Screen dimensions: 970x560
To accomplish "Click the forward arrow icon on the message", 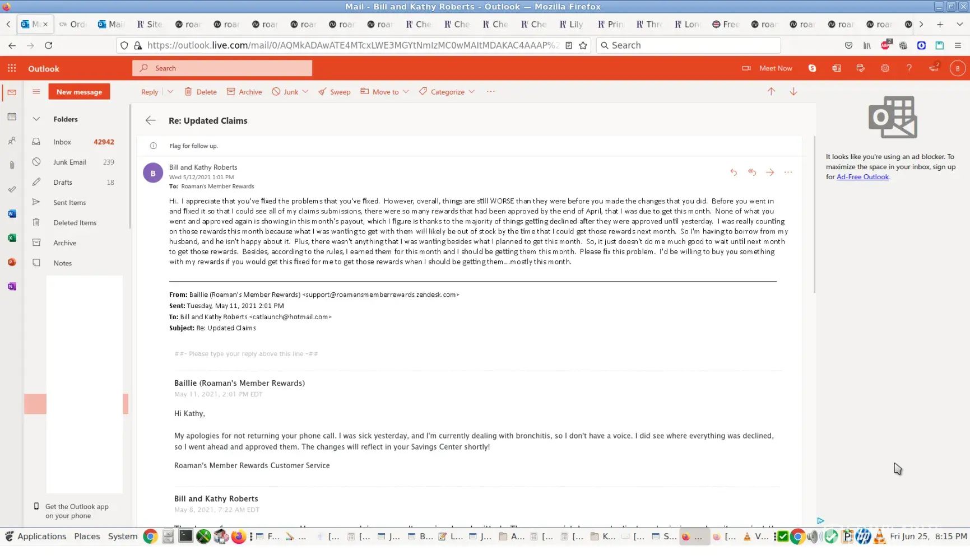I will [x=770, y=172].
